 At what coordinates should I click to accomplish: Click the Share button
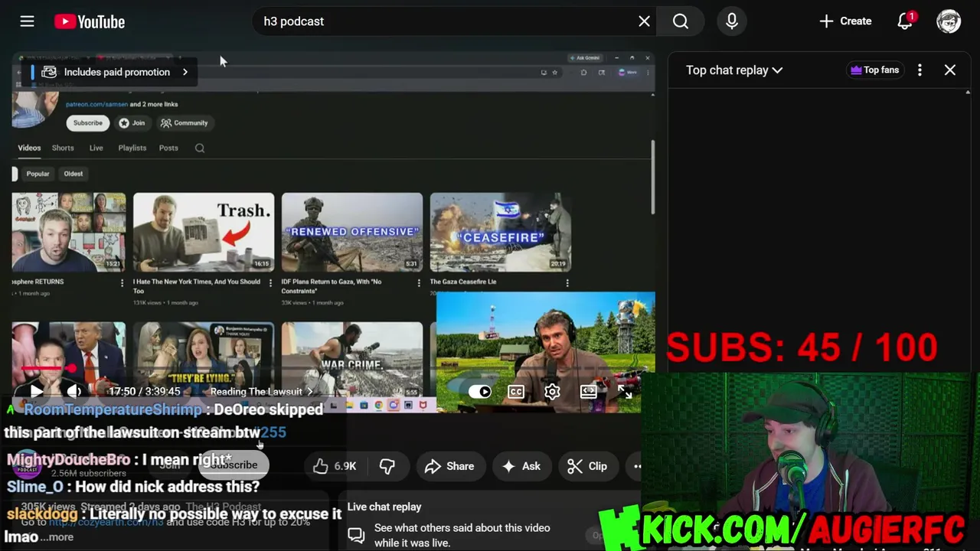[449, 466]
